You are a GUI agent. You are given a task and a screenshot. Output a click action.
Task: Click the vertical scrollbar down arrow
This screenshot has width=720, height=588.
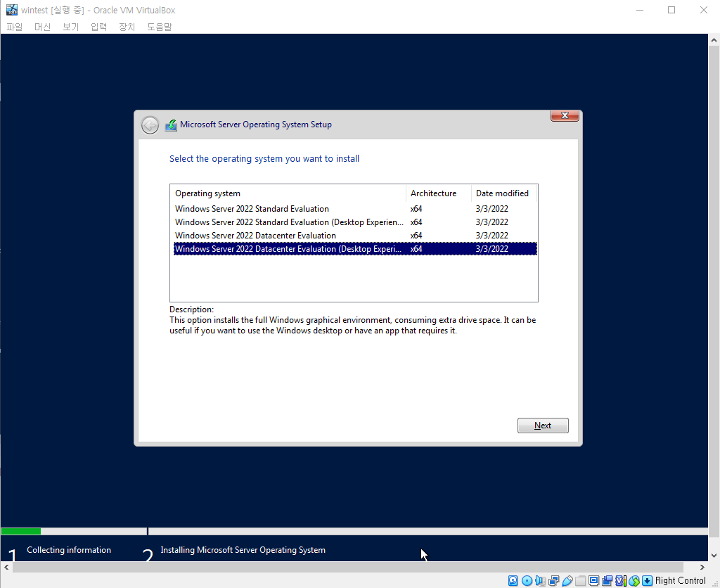714,556
